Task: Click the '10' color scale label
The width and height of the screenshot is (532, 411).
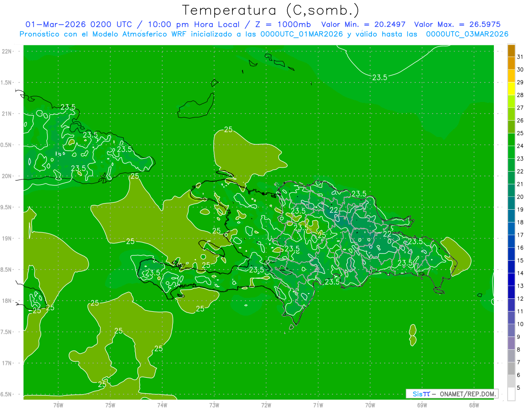Action: [520, 324]
